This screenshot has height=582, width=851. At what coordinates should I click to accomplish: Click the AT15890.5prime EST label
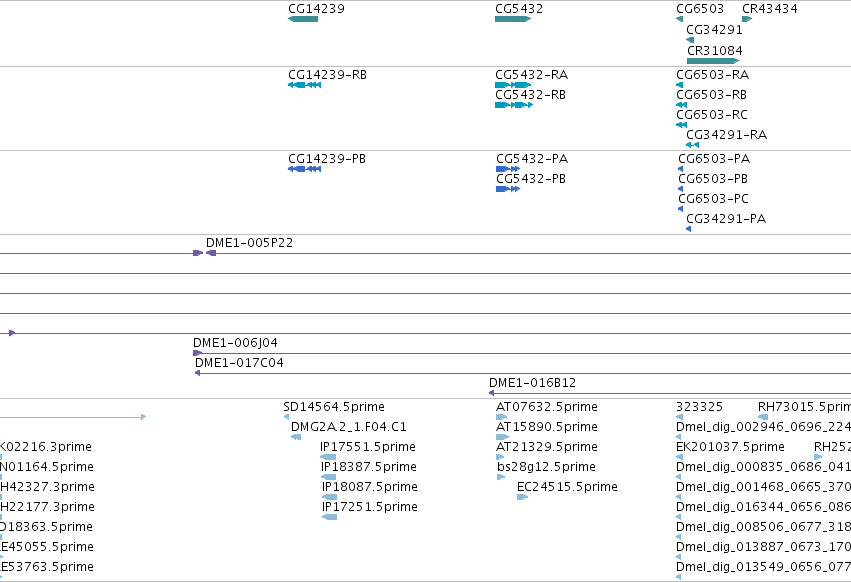pos(547,427)
